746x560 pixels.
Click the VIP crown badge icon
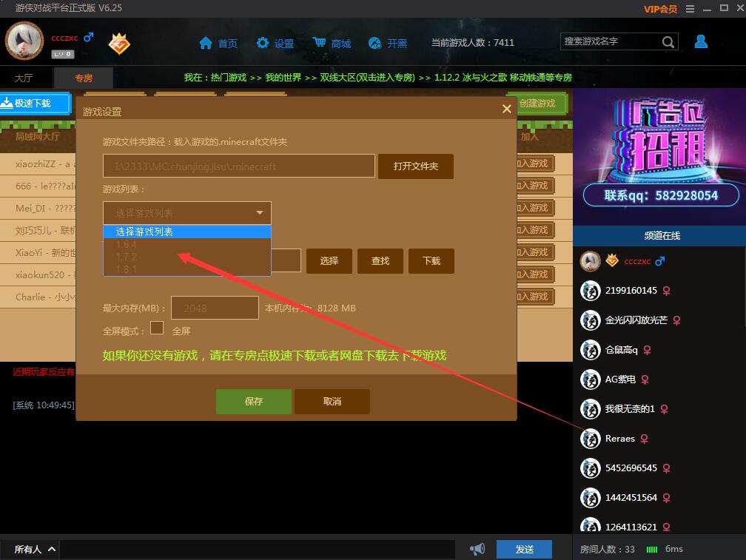[119, 44]
